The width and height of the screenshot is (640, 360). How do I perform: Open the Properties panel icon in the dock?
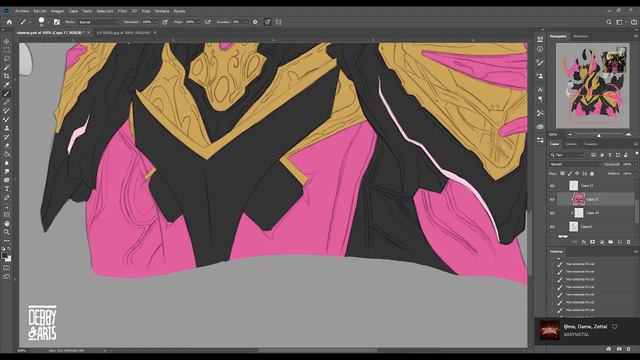(540, 140)
